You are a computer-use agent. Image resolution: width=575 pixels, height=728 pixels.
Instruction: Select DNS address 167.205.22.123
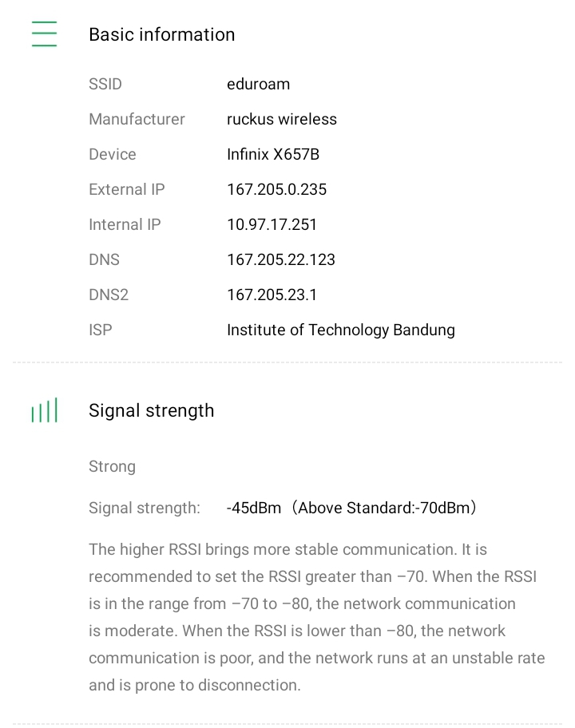point(280,259)
